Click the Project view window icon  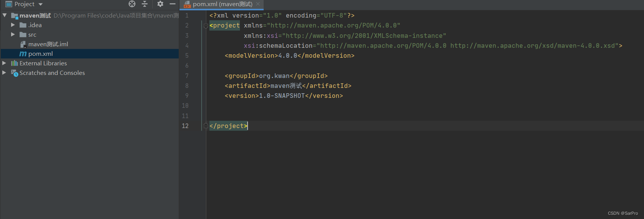9,4
